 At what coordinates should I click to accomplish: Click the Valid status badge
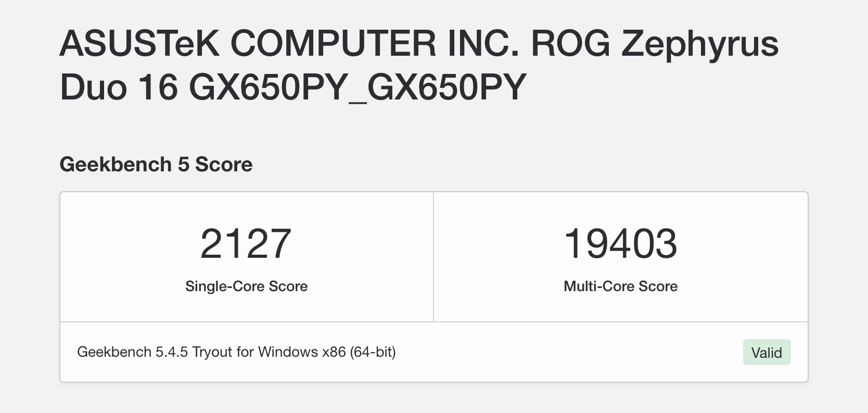(x=767, y=353)
